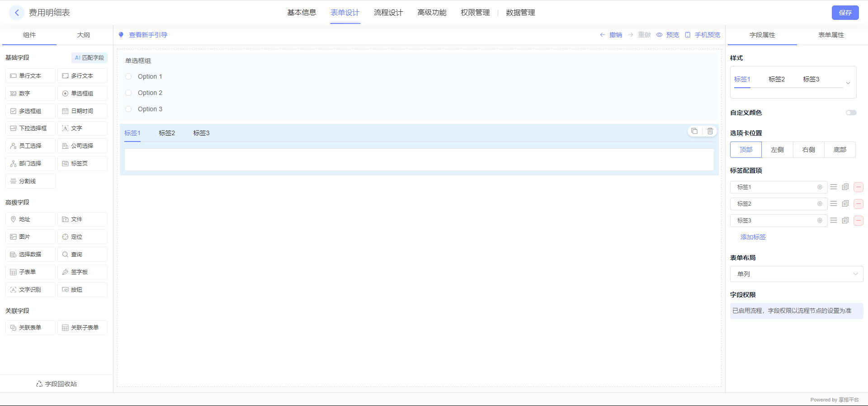868x406 pixels.
Task: Click the drag handle icon for 标签3
Action: 834,221
